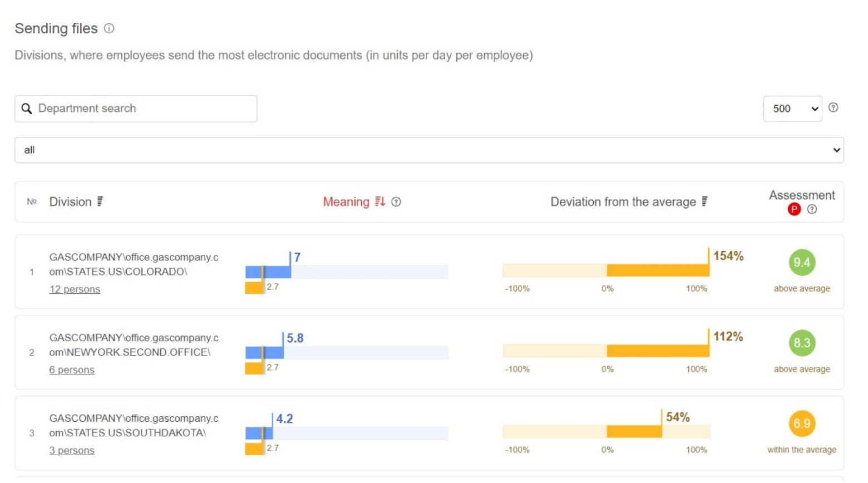Click red P badge under Assessment
This screenshot has width=868, height=483.
click(x=794, y=209)
